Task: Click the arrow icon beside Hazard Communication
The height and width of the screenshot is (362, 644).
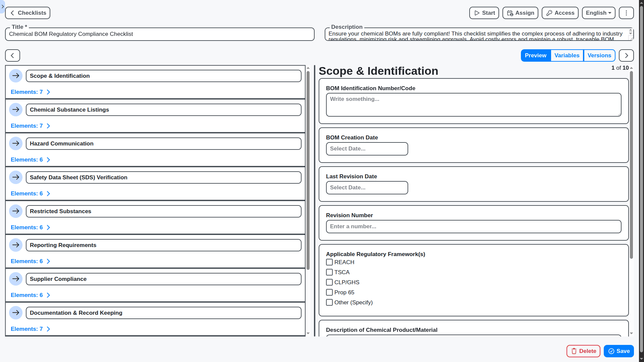Action: (16, 143)
